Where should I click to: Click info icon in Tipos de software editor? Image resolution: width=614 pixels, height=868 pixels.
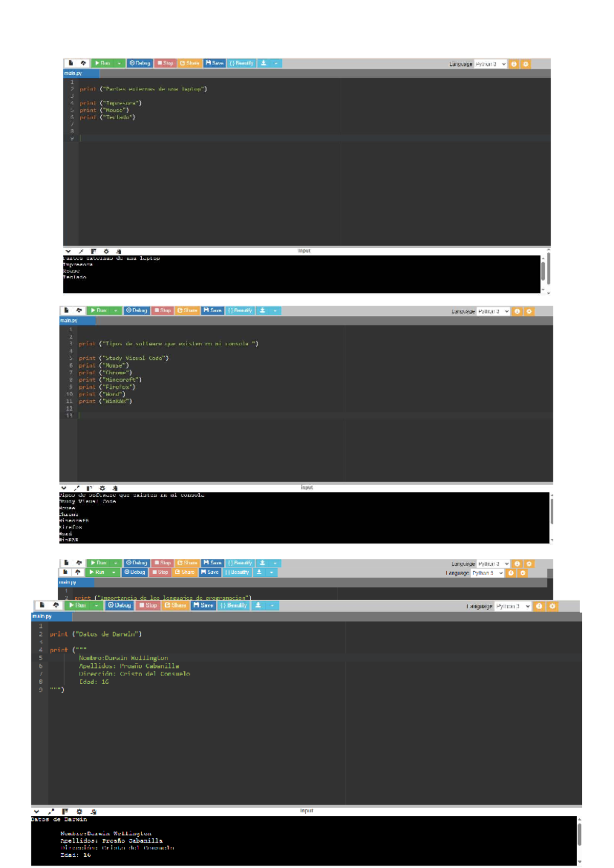pos(517,311)
